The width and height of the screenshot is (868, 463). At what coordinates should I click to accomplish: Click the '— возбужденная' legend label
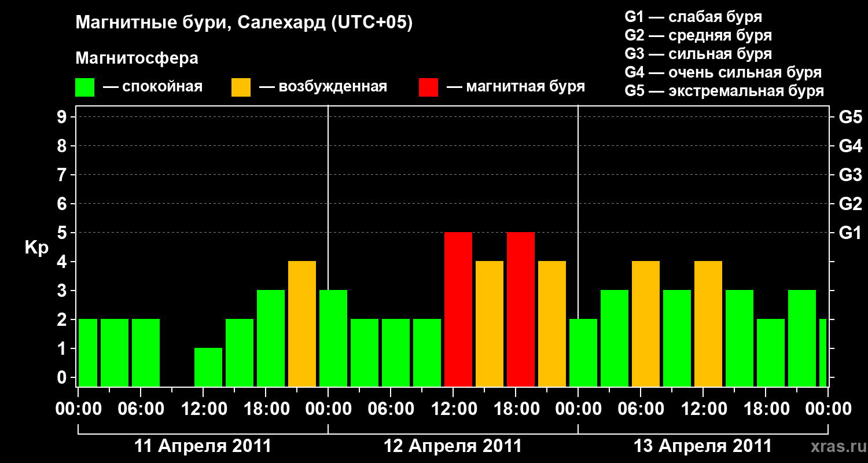pos(323,87)
